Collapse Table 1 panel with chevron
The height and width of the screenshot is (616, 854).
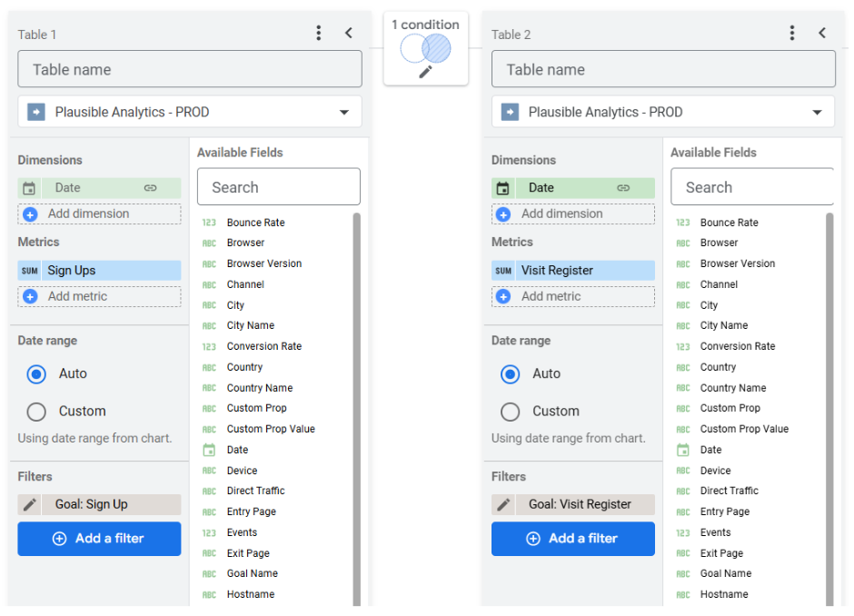click(x=349, y=34)
